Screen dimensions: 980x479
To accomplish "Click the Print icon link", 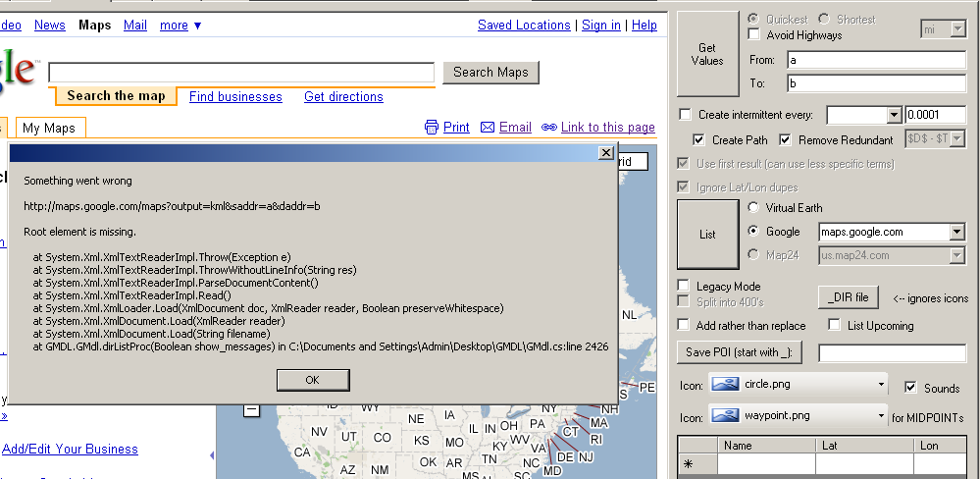I will click(432, 128).
